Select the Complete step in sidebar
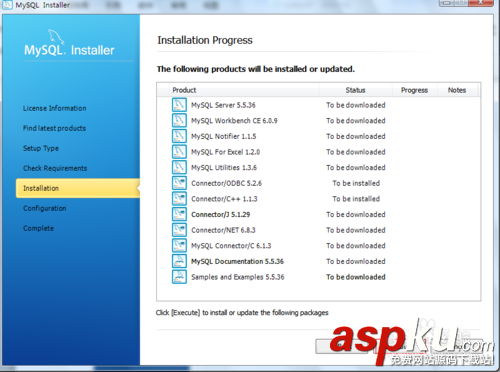Viewport: 500px width, 372px height. click(x=38, y=228)
